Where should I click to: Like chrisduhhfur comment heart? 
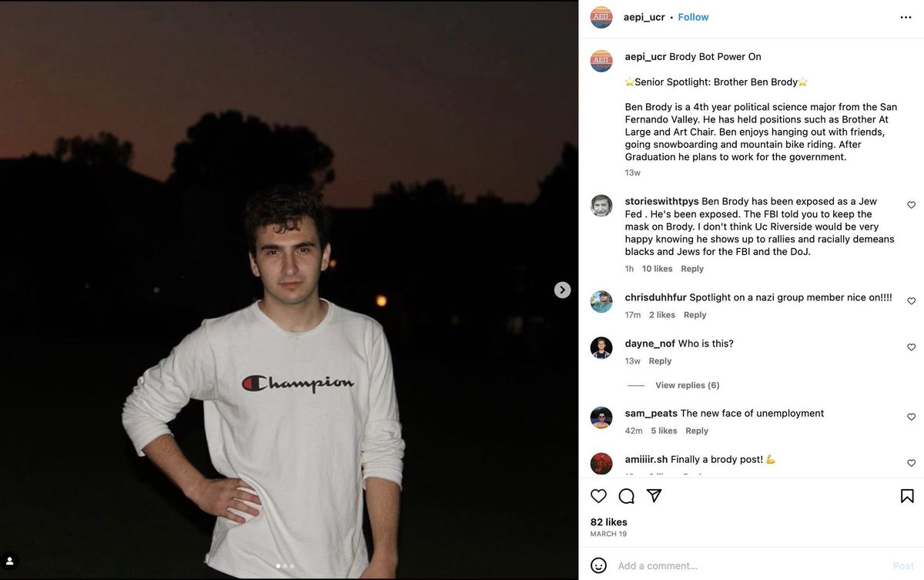tap(911, 301)
